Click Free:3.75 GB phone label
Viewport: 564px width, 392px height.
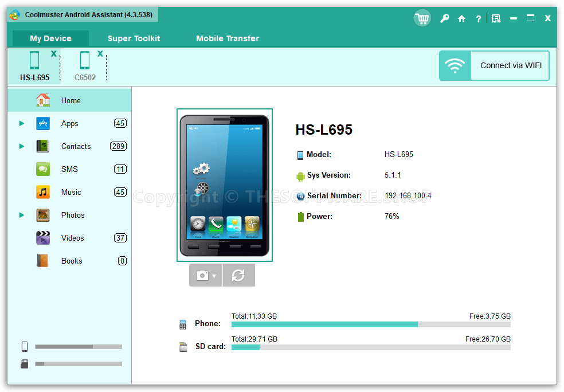[489, 316]
